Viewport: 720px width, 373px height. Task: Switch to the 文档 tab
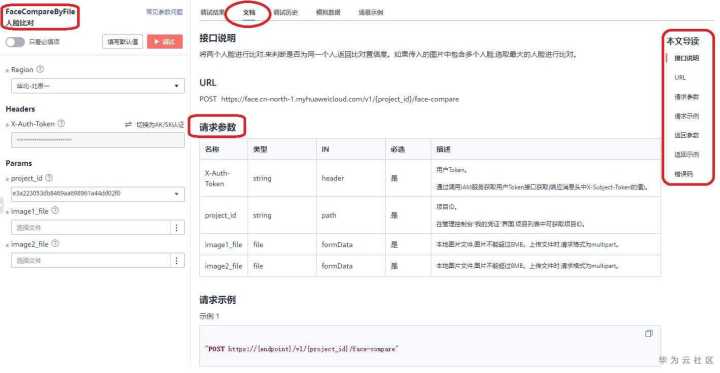pyautogui.click(x=249, y=12)
